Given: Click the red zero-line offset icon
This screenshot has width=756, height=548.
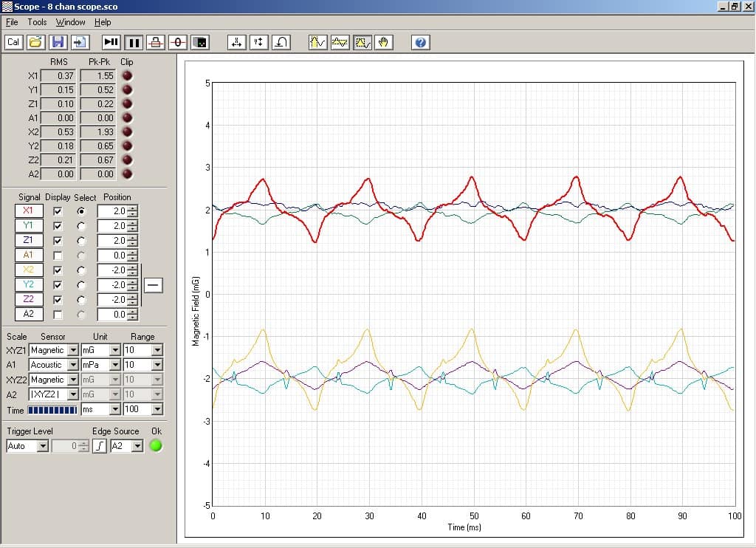Looking at the screenshot, I should pyautogui.click(x=178, y=42).
